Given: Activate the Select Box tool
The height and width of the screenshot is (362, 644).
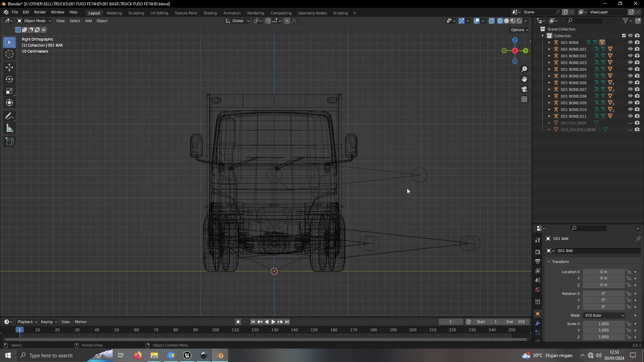Looking at the screenshot, I should pyautogui.click(x=9, y=42).
